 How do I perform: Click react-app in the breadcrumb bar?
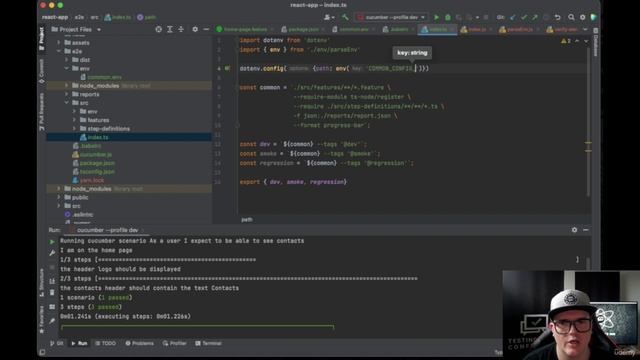55,17
